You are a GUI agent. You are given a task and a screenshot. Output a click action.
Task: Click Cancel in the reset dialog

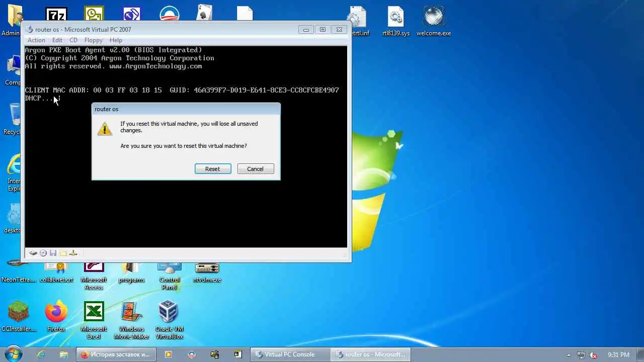coord(256,169)
